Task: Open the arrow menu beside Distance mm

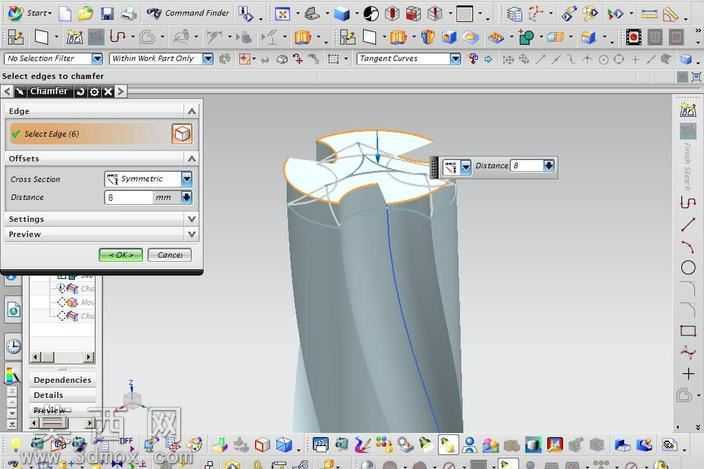Action: tap(187, 197)
